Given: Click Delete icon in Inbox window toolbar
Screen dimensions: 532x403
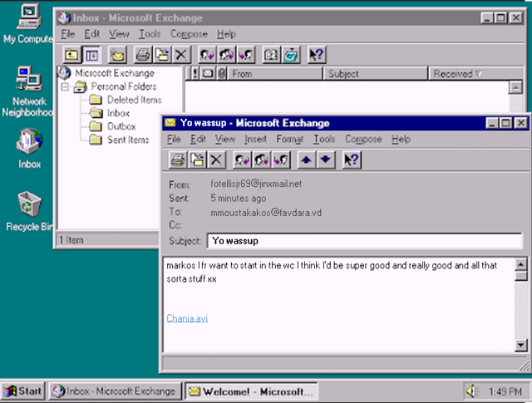Looking at the screenshot, I should 181,55.
